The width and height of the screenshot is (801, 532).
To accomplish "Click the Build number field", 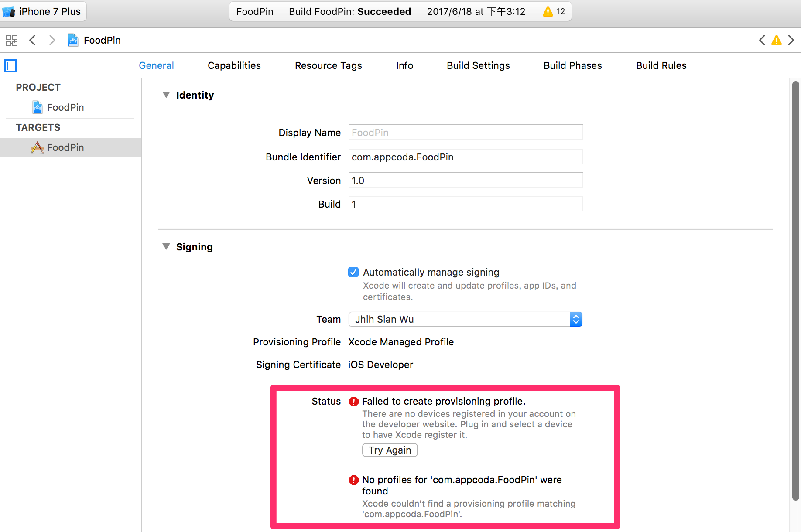I will tap(466, 204).
